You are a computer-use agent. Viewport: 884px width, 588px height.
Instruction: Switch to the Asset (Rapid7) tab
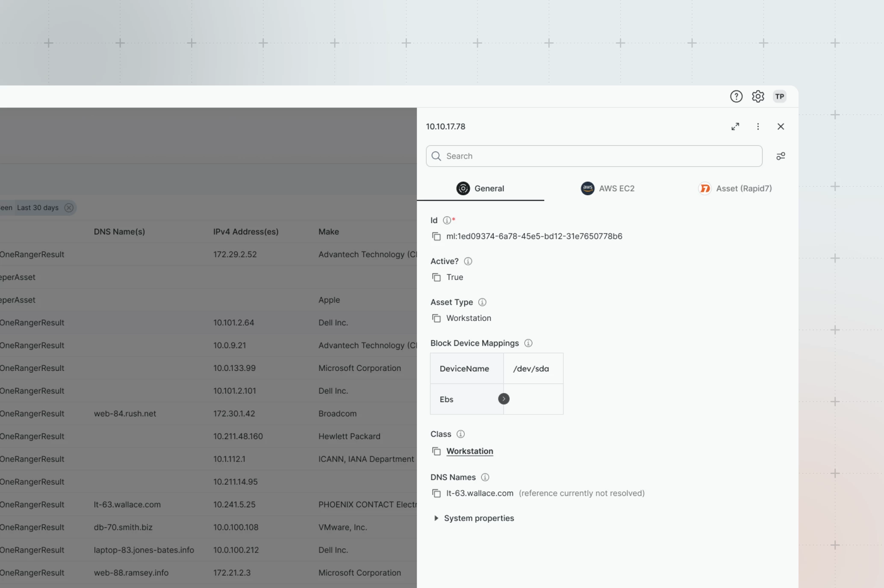[x=735, y=188]
